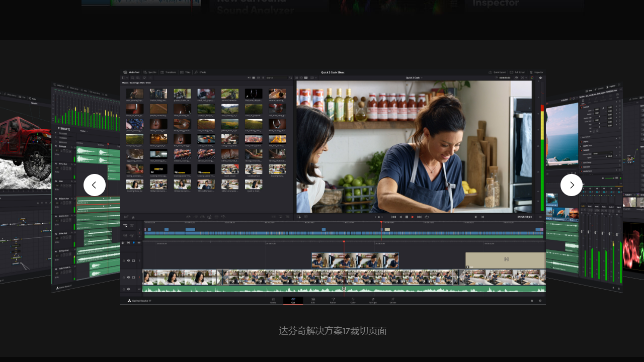
Task: Open the Effects panel
Action: click(x=200, y=72)
